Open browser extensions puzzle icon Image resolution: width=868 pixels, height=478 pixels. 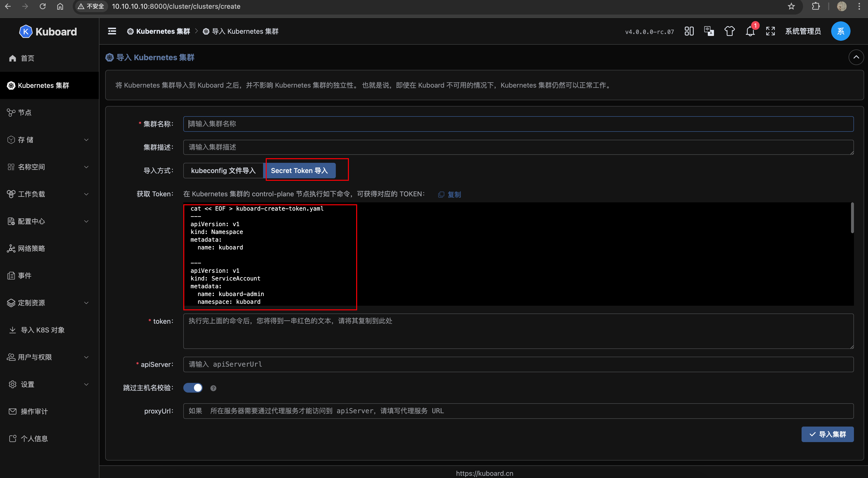(x=816, y=6)
